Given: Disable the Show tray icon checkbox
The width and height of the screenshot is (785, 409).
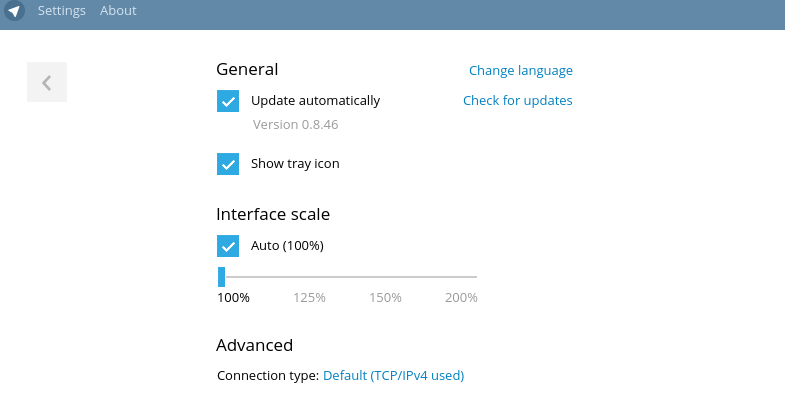Looking at the screenshot, I should pos(228,164).
